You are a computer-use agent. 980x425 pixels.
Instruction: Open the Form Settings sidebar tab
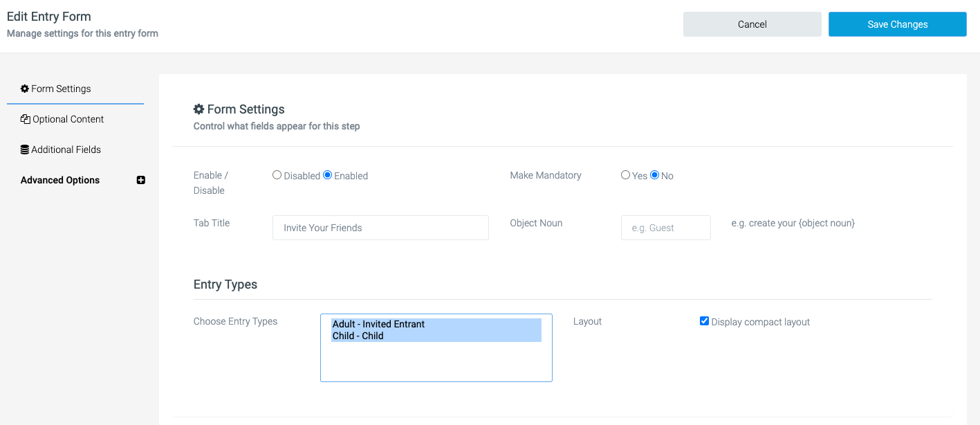pos(75,89)
